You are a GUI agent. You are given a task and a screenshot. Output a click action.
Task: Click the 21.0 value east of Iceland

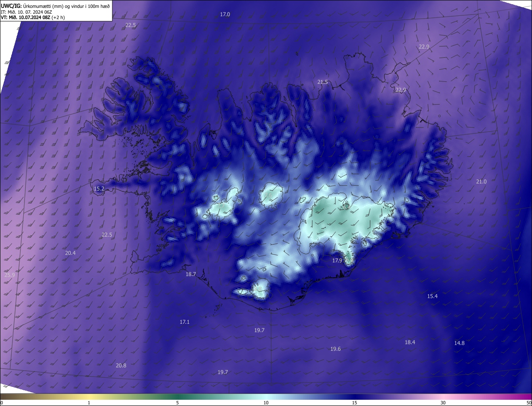click(481, 182)
